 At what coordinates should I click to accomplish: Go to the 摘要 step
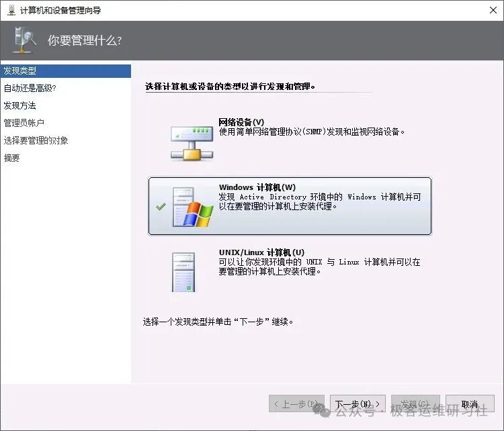[x=12, y=158]
